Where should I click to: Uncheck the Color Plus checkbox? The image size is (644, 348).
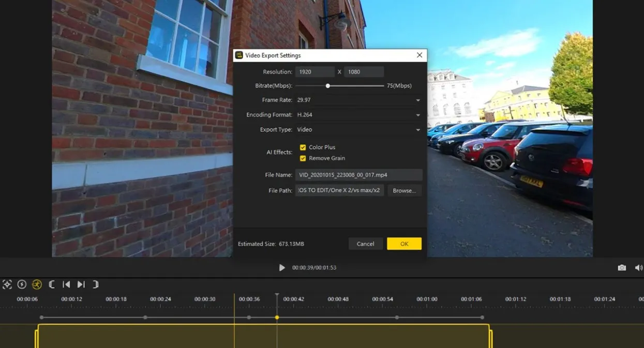[x=303, y=147]
